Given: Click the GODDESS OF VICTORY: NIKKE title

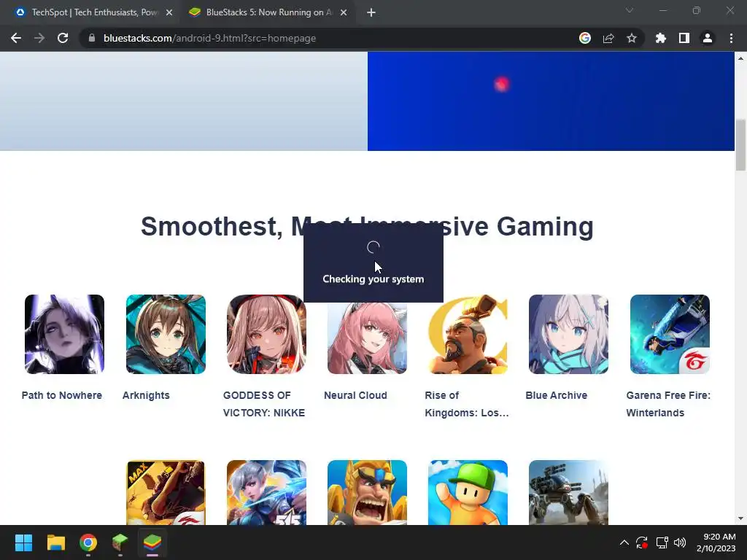Looking at the screenshot, I should point(264,404).
